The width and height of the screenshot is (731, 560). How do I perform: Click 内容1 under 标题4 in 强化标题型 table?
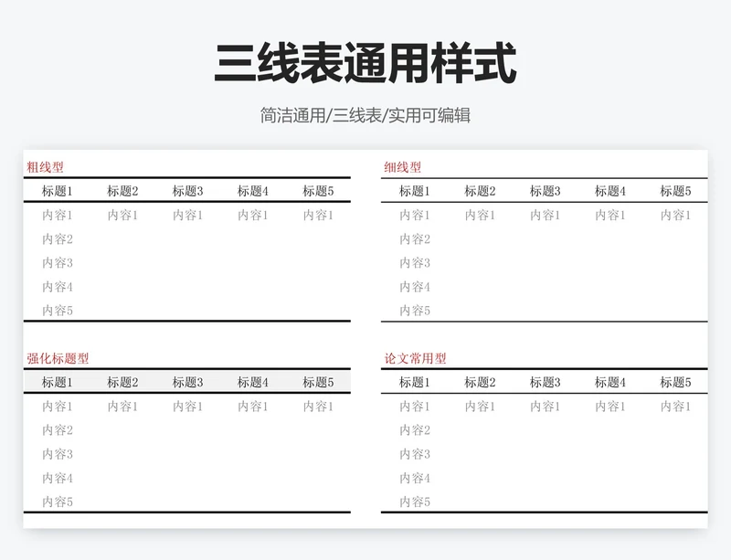pyautogui.click(x=253, y=407)
